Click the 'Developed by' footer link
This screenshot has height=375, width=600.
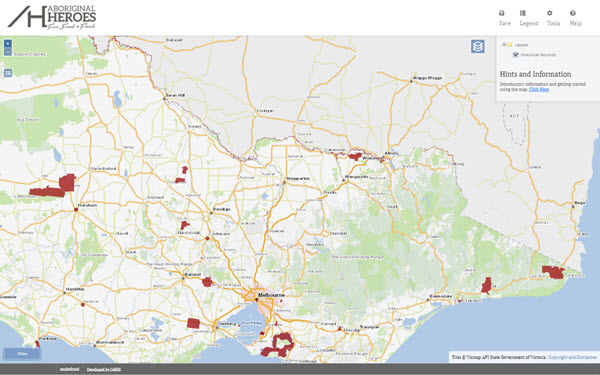pos(104,369)
